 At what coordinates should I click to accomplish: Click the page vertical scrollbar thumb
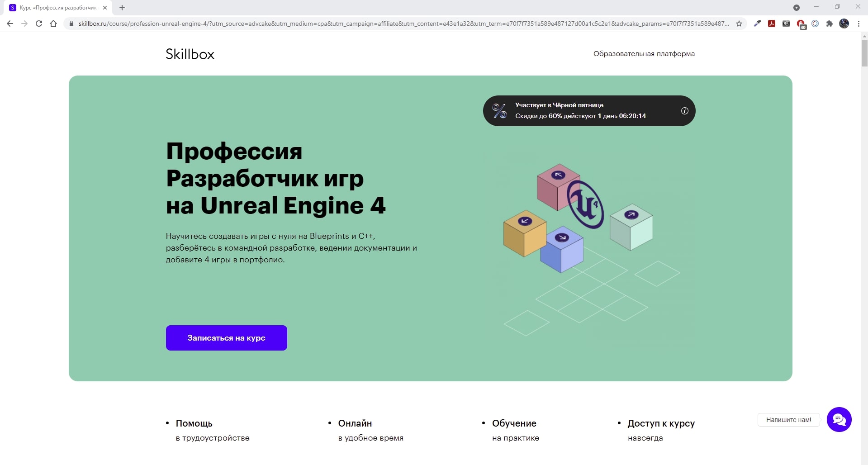[x=864, y=53]
